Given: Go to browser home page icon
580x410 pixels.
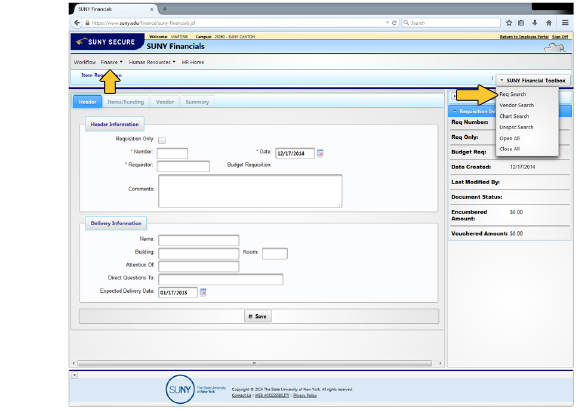Looking at the screenshot, I should point(549,23).
